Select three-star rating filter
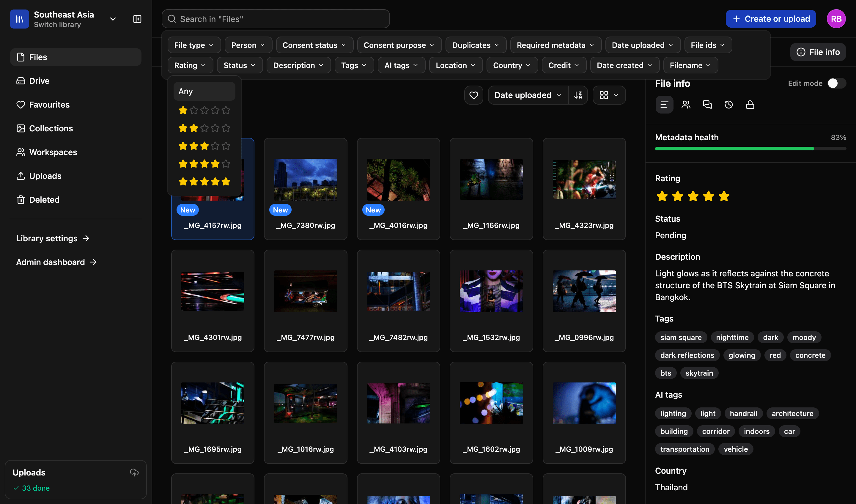Viewport: 856px width, 504px height. point(204,146)
